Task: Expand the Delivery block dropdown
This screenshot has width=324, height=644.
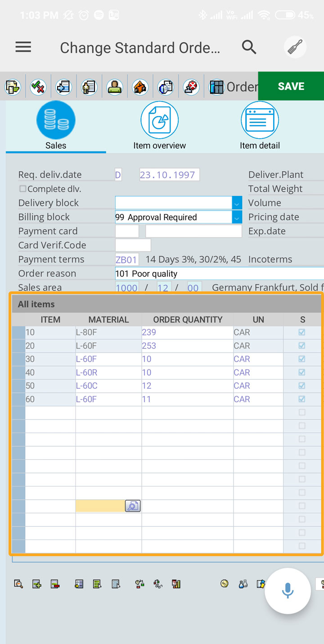Action: pos(237,203)
